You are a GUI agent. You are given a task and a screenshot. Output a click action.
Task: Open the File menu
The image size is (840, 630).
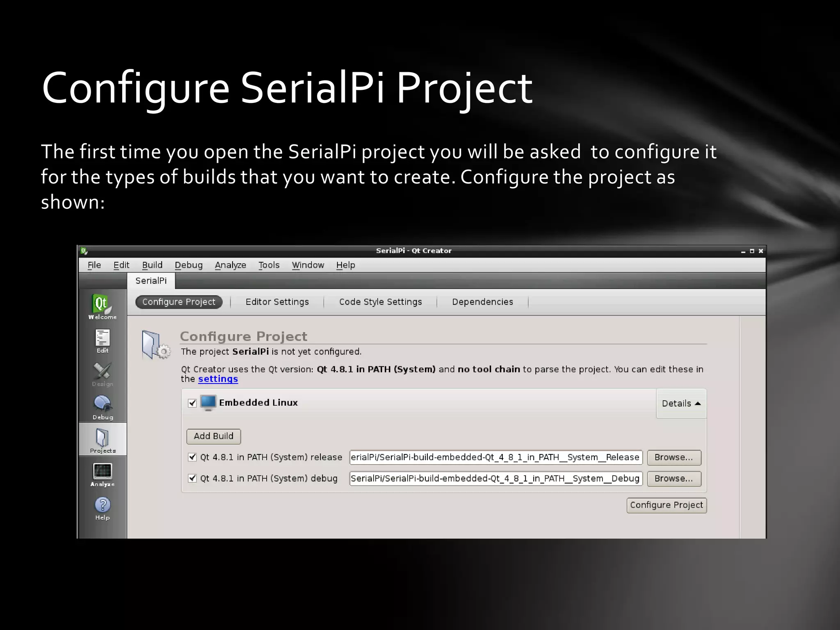pos(94,265)
